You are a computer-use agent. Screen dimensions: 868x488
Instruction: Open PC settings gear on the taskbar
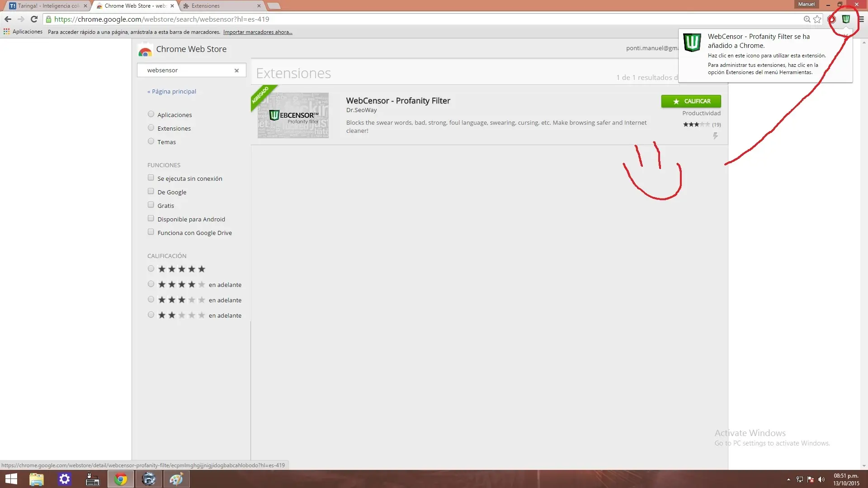click(x=65, y=479)
